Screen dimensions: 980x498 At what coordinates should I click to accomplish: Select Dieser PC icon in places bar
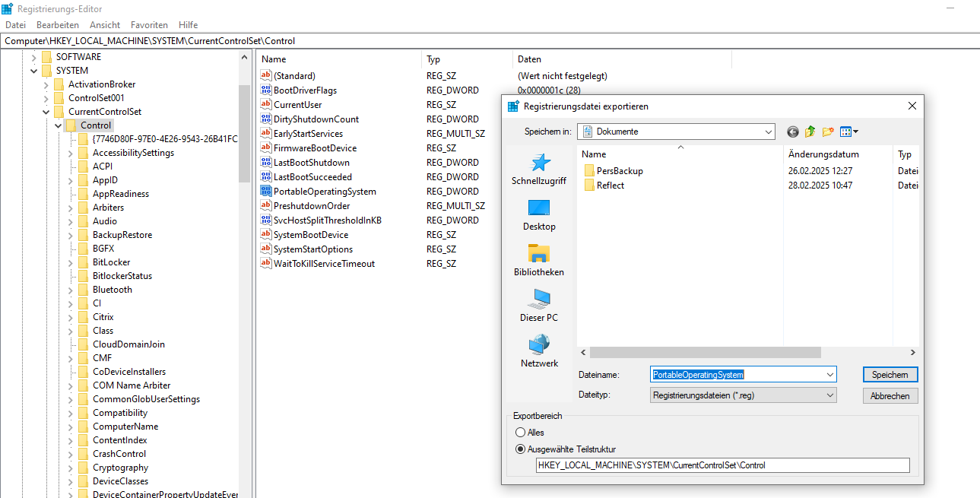pos(539,300)
